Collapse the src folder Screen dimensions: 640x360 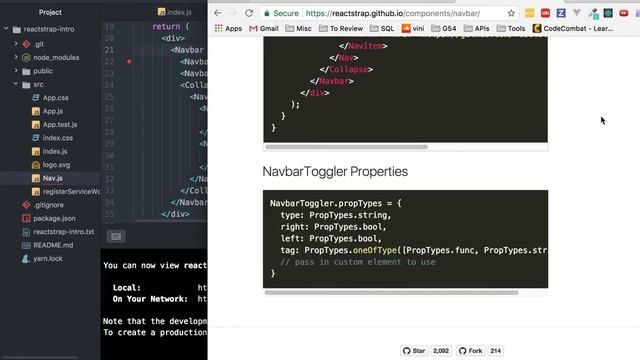coord(16,84)
